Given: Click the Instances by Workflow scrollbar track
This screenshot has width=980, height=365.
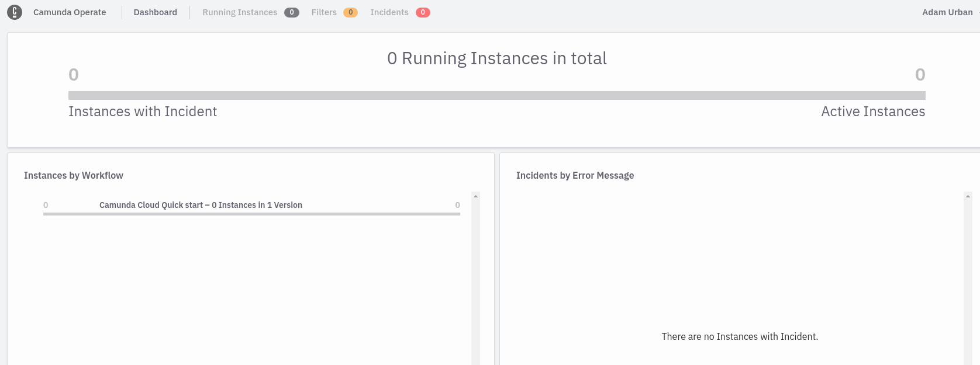Looking at the screenshot, I should point(475,280).
